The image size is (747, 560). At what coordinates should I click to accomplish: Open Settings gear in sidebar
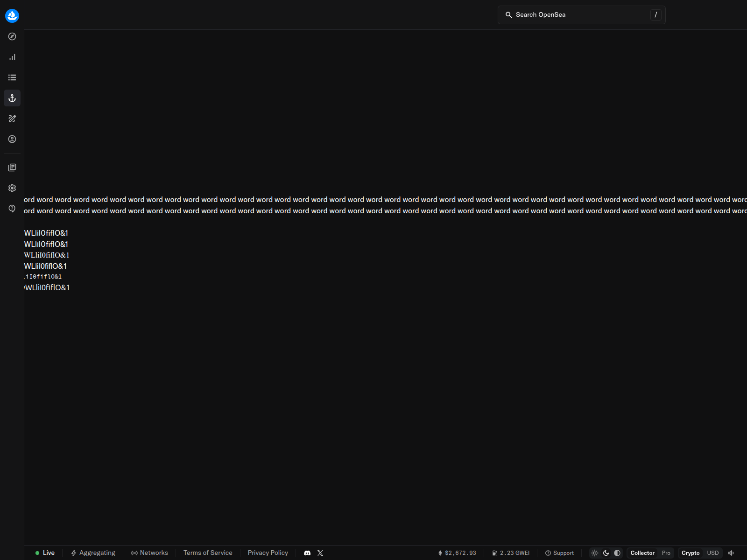(12, 188)
